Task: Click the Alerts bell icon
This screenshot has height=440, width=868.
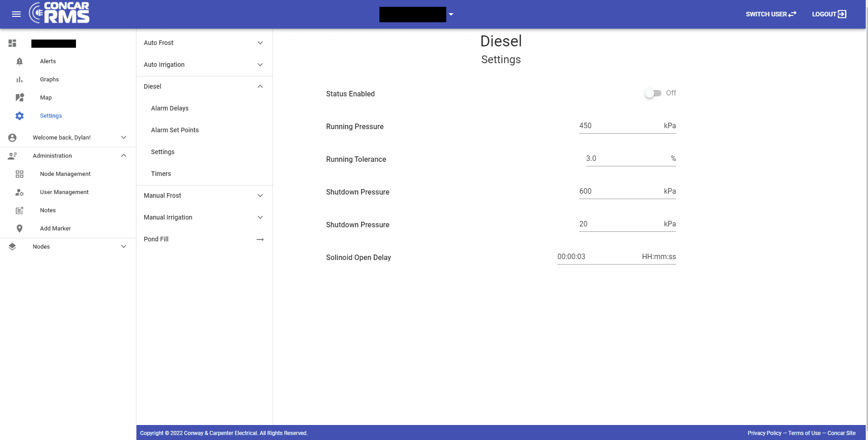Action: 20,61
